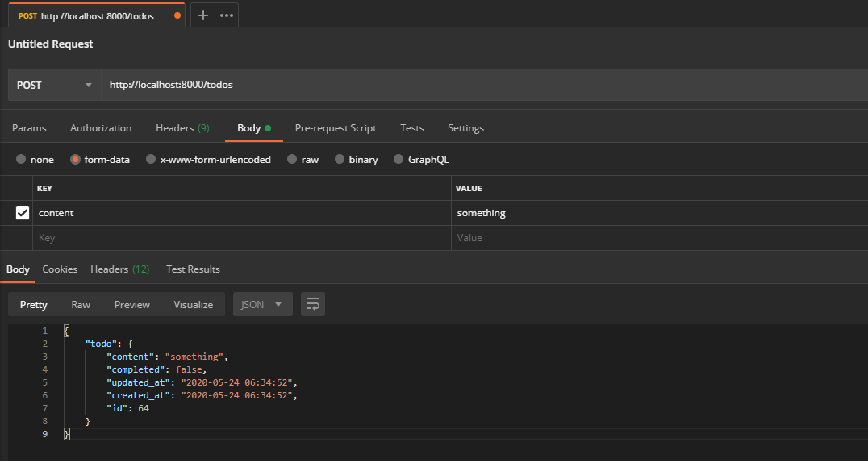The image size is (868, 463).
Task: Select the none body type radio
Action: click(x=21, y=160)
